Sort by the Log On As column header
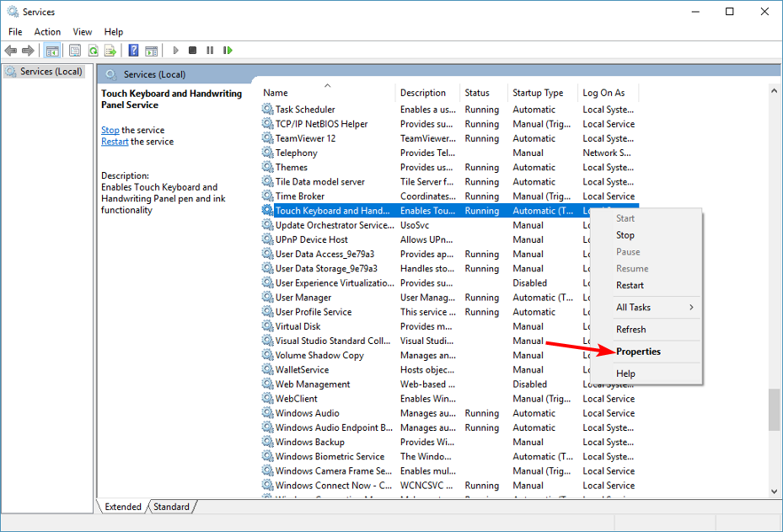Viewport: 783px width, 532px height. 609,93
